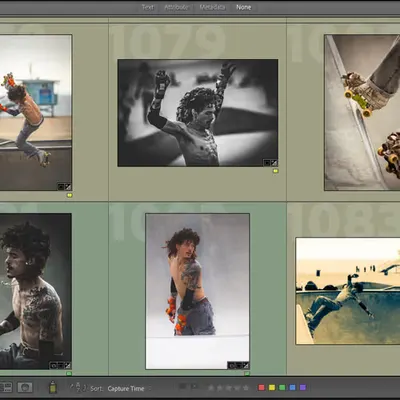
Task: Click green label dot under gray backdrop photo
Action: click(x=247, y=374)
